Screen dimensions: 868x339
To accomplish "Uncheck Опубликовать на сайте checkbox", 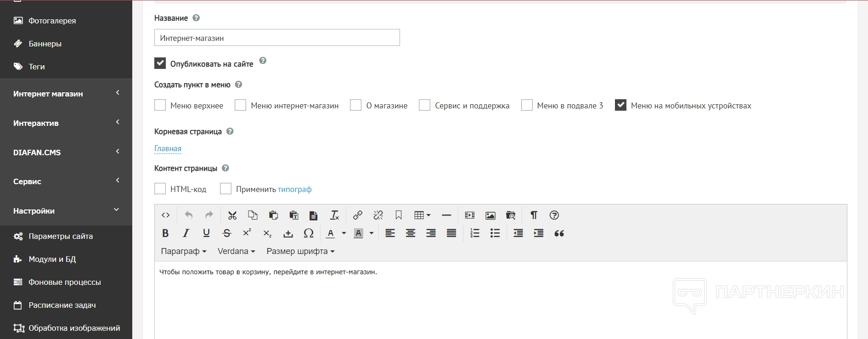I will point(160,63).
